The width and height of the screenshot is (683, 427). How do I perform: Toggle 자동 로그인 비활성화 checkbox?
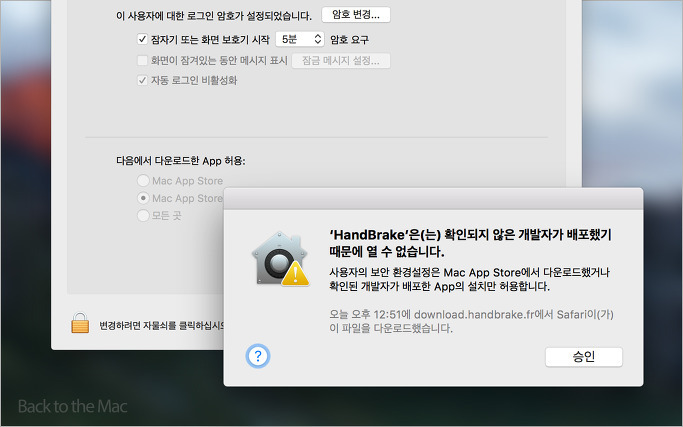click(142, 80)
